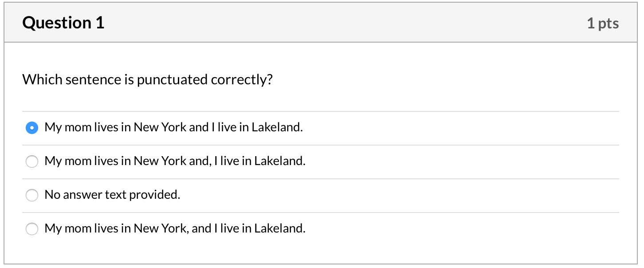Choose 'My mom lives in New York and, I live in Lakeland.'
This screenshot has height=268, width=644.
(x=31, y=162)
